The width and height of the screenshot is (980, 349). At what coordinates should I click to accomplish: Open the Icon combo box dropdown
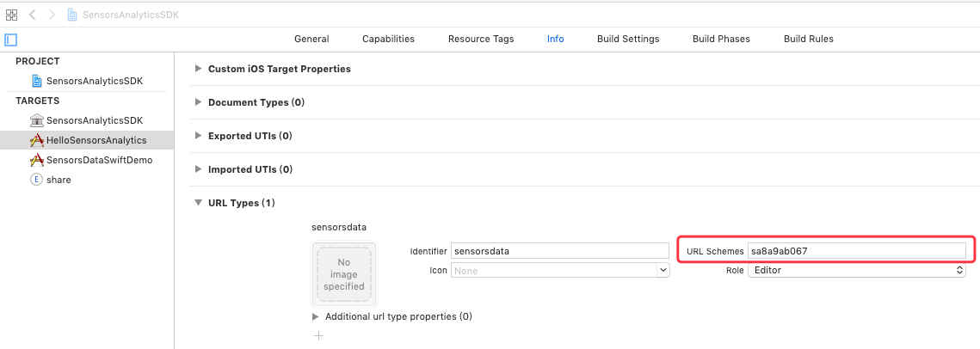[663, 270]
